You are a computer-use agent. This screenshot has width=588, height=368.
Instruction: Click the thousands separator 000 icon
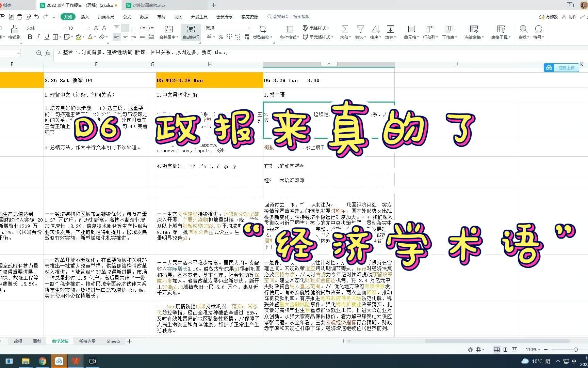(229, 37)
